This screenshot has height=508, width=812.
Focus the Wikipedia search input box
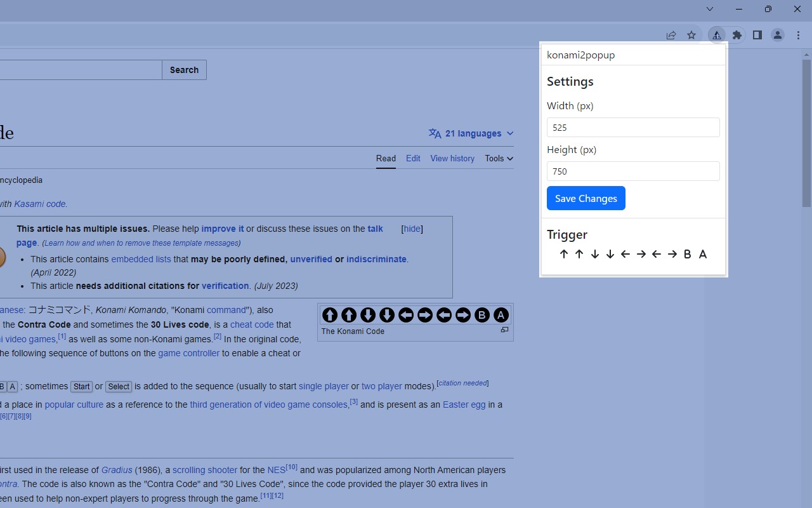[x=81, y=70]
